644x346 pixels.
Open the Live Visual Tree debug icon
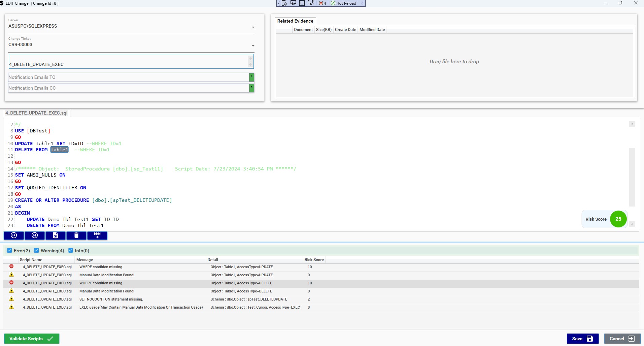(x=284, y=3)
